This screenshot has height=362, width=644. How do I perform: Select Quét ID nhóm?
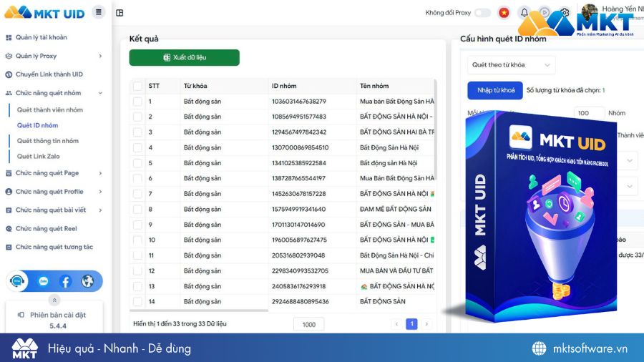point(37,125)
